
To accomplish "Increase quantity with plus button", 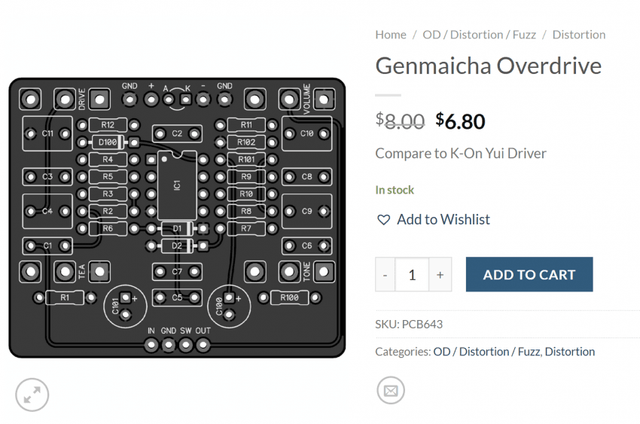I will (x=440, y=275).
